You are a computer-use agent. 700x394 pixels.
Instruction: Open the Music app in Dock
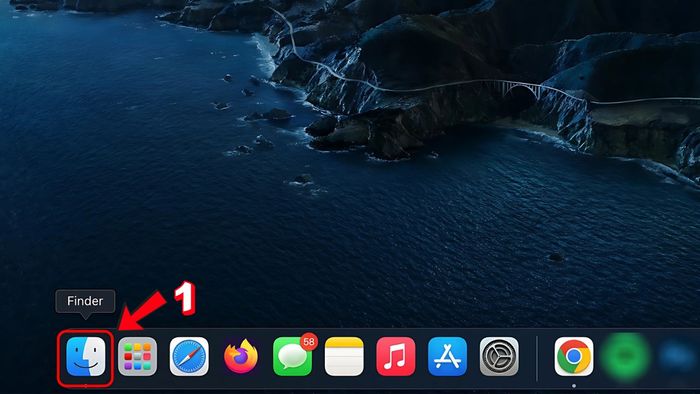pyautogui.click(x=396, y=357)
